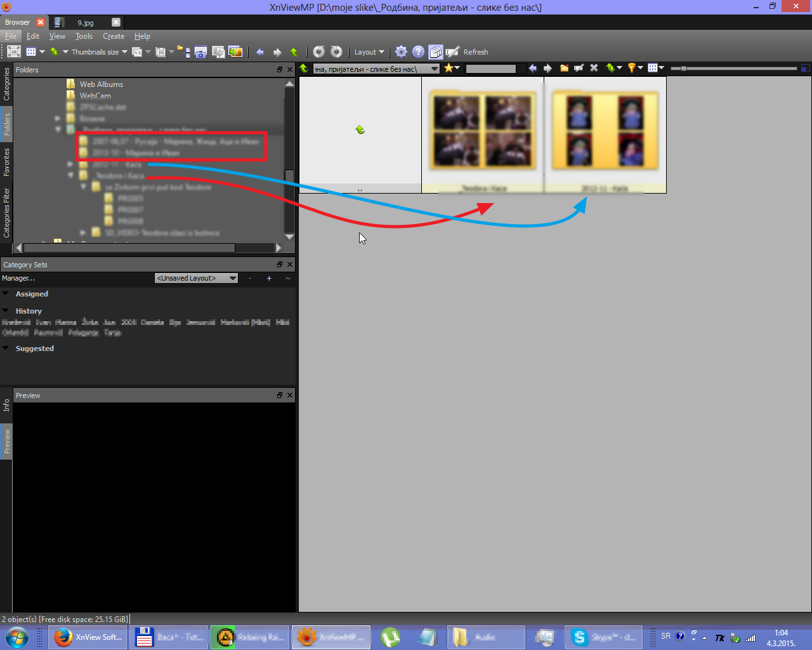Screen dimensions: 812x650
Task: Click the folder tree toggle icon beside camera
Action: click(x=183, y=52)
